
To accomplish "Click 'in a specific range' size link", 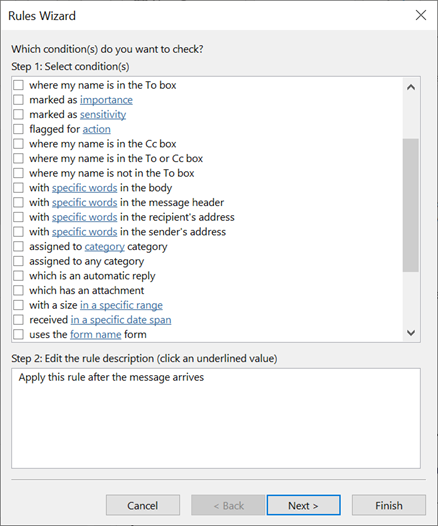I will [x=121, y=305].
